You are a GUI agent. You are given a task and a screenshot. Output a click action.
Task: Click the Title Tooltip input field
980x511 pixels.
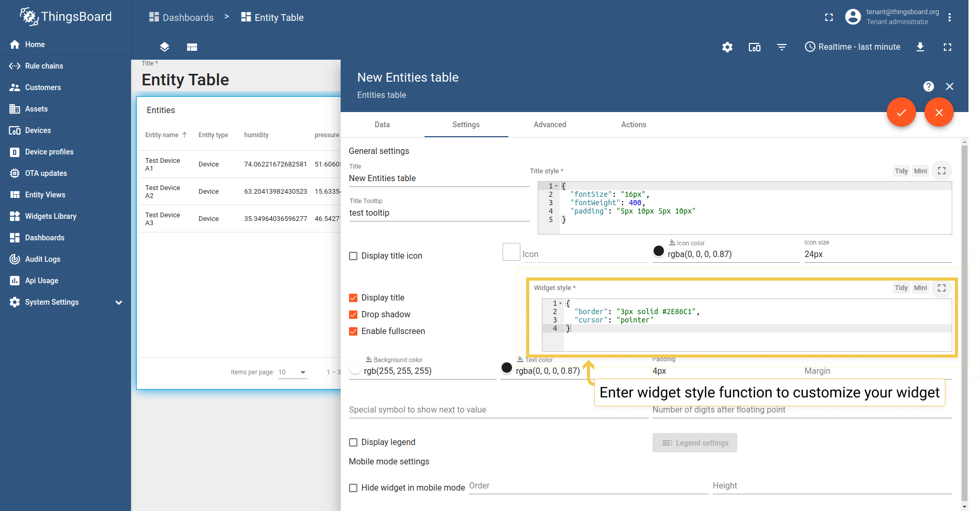coord(439,213)
